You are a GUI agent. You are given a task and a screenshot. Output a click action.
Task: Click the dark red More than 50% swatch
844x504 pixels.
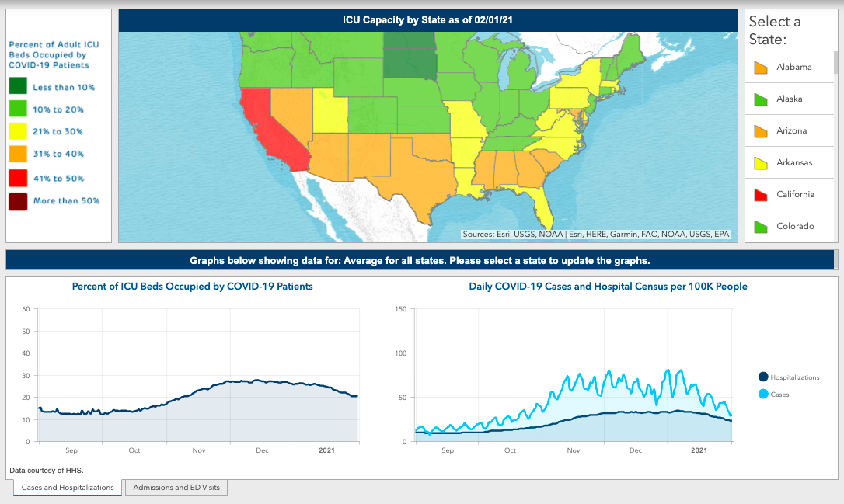coord(18,201)
